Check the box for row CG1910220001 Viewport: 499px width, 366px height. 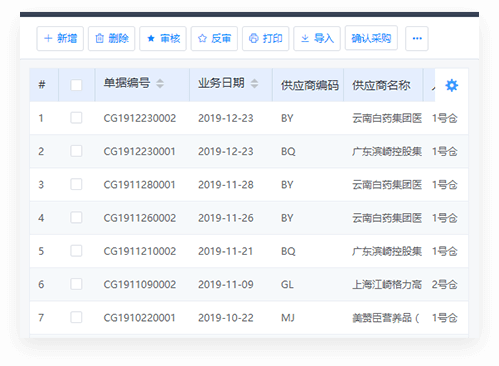pos(76,317)
